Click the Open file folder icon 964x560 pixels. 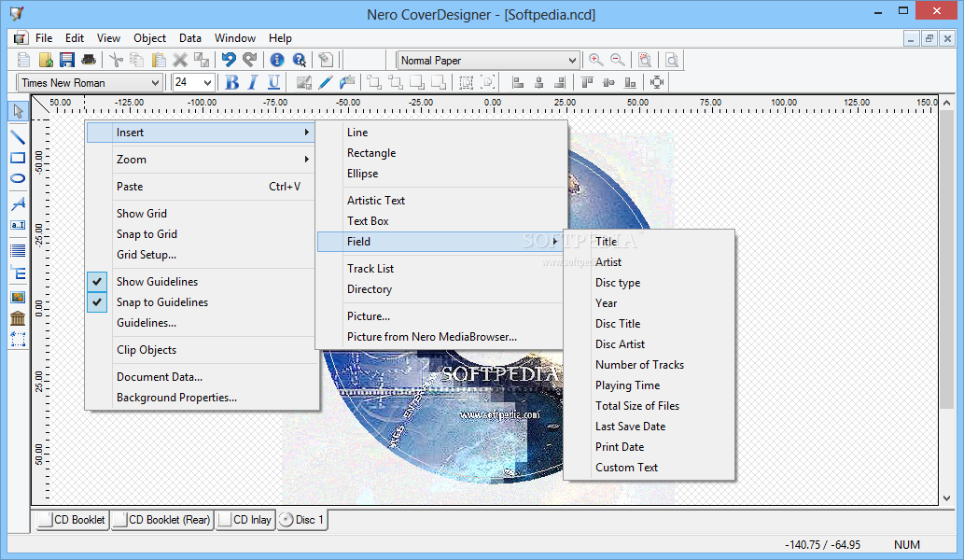(46, 60)
